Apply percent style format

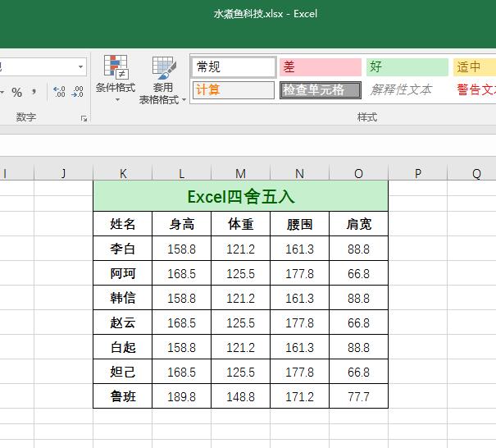tap(16, 93)
